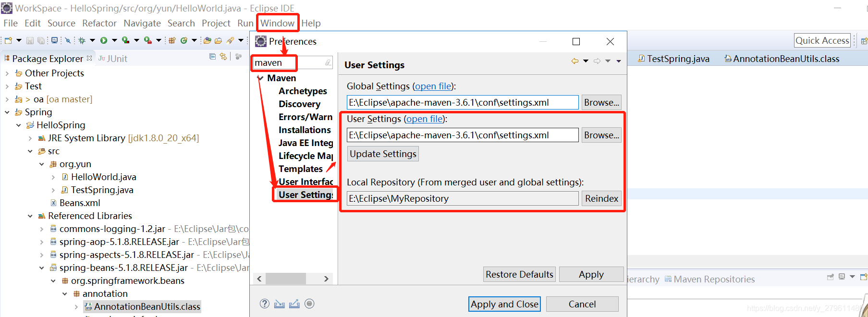
Task: Click the Open Type icon
Action: click(x=207, y=40)
